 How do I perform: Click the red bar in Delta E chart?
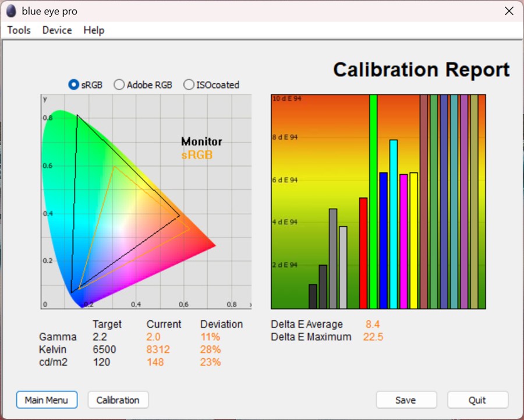(x=363, y=253)
